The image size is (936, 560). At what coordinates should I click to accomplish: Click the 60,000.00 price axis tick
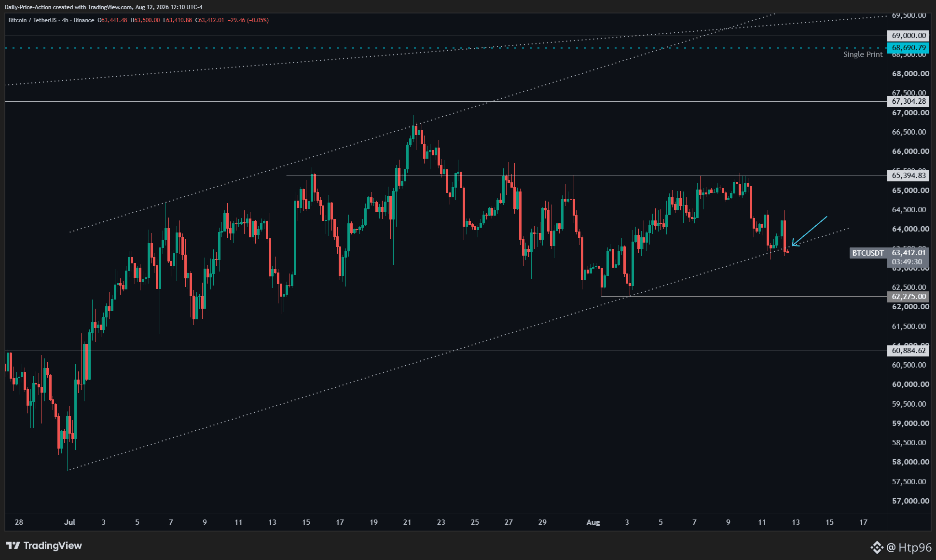[x=910, y=384]
